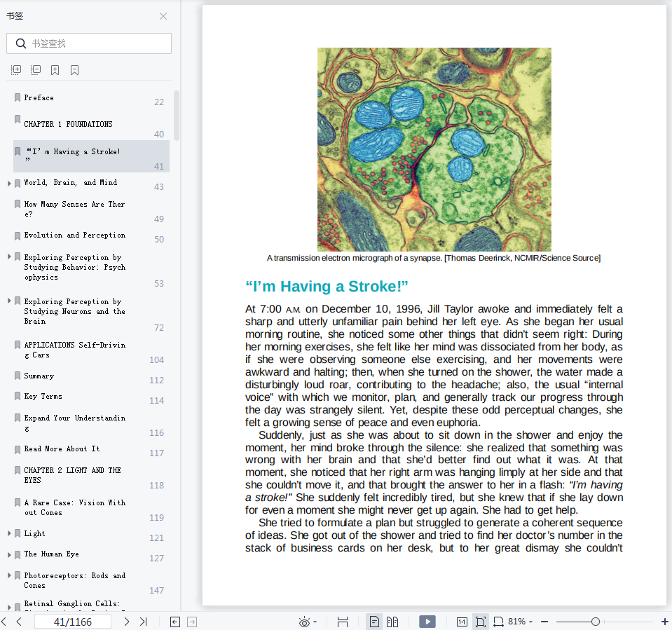Switch to single page view

[374, 622]
